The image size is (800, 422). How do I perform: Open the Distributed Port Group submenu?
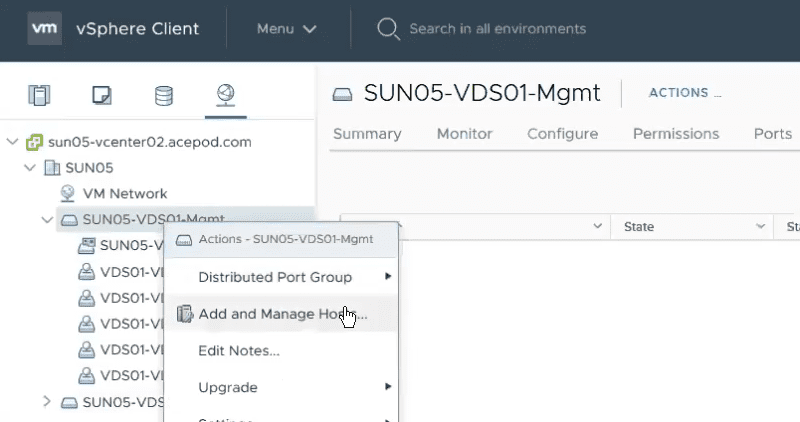[x=281, y=277]
